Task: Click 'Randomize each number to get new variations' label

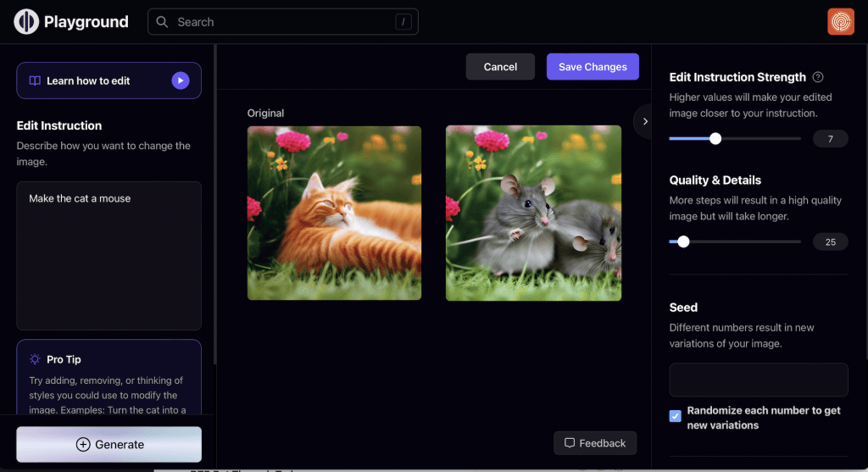Action: 764,418
